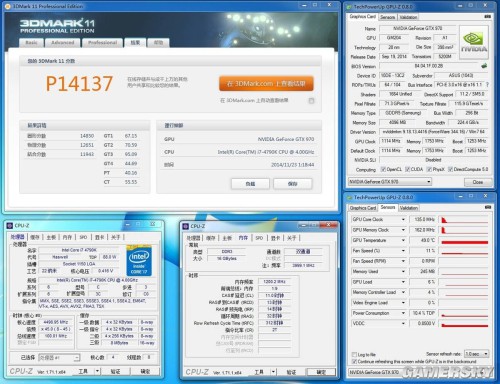Open the Validation tab in the GPU-Z Graphics Card window
500x384 pixels.
(x=408, y=17)
